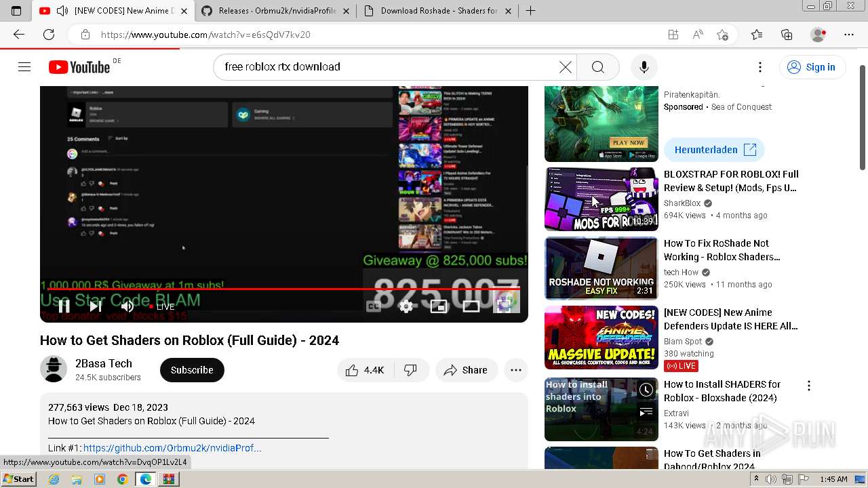This screenshot has height=488, width=868.
Task: Sign in to YouTube
Action: 812,66
